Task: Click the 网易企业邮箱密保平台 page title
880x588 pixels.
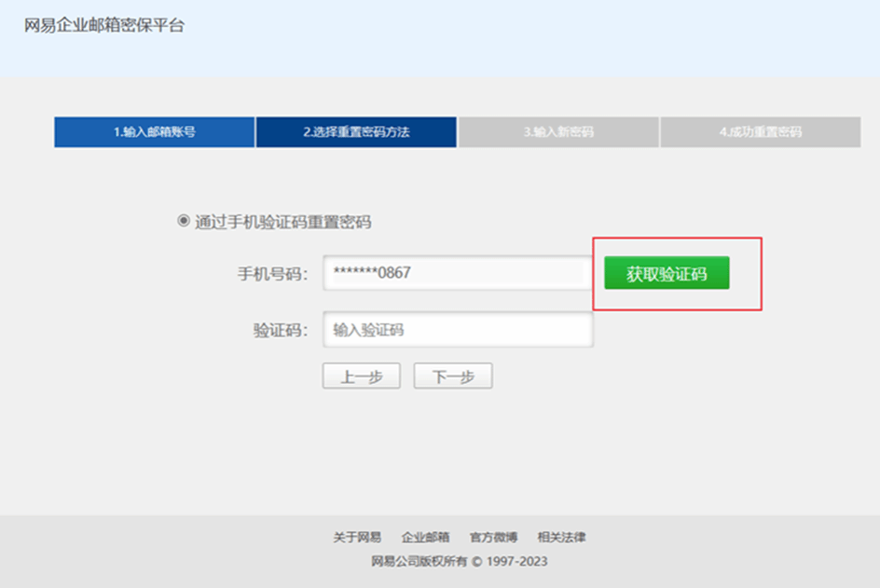Action: click(104, 25)
